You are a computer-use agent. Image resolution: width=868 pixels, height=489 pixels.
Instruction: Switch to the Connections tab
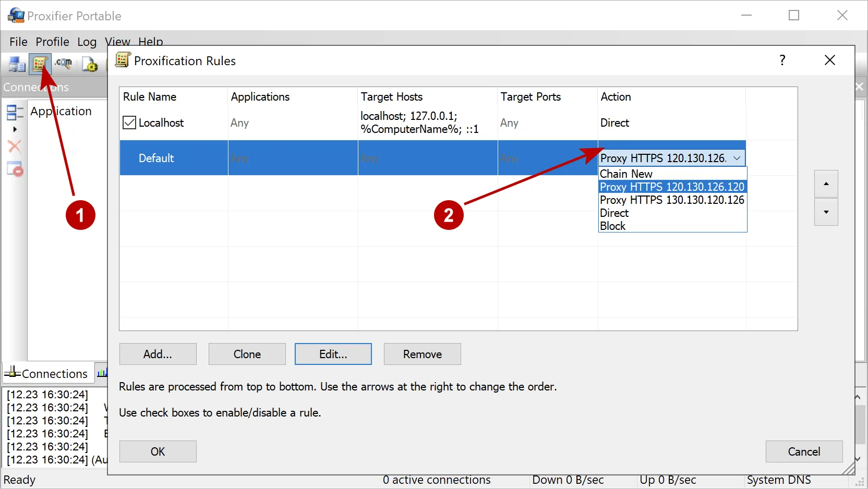click(x=47, y=373)
